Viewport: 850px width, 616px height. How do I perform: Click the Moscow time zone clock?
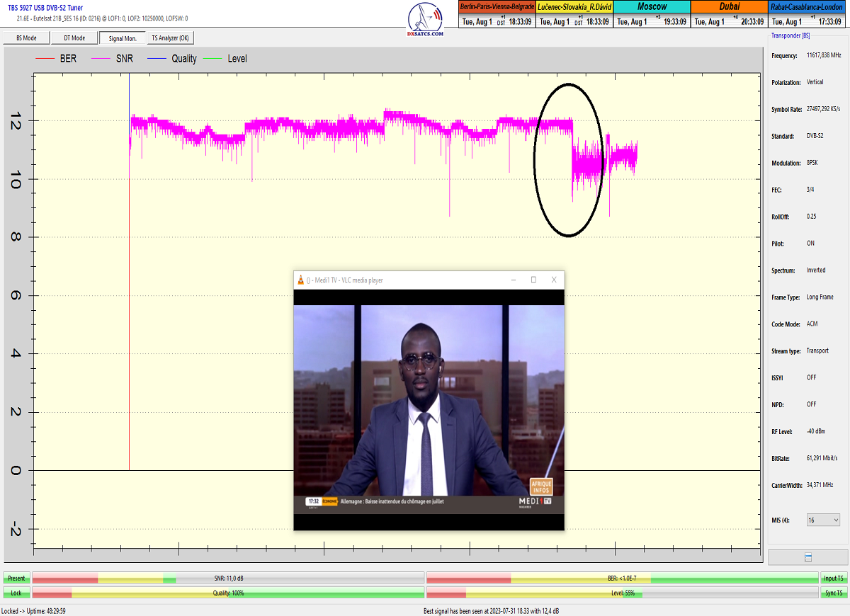pyautogui.click(x=652, y=14)
